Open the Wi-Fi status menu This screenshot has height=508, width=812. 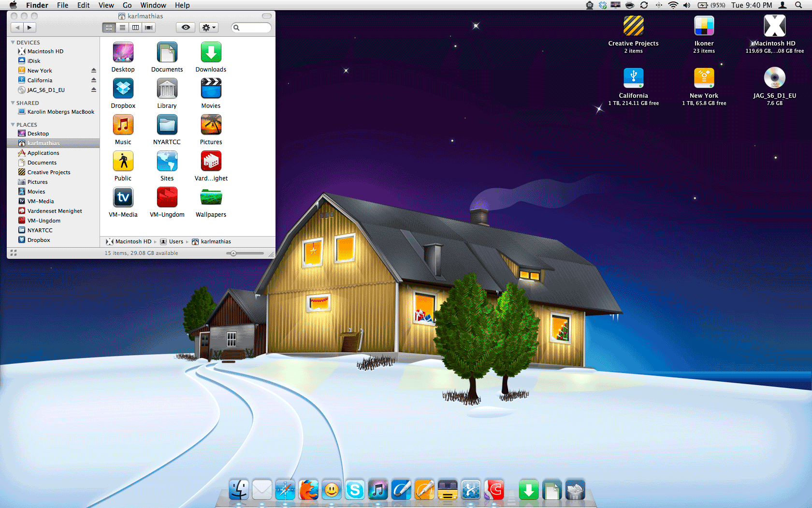point(673,5)
